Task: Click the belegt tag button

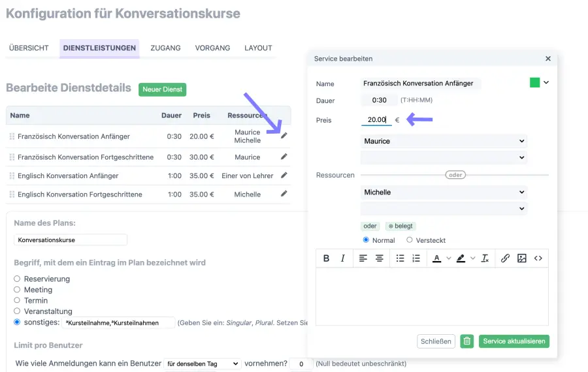Action: point(400,226)
